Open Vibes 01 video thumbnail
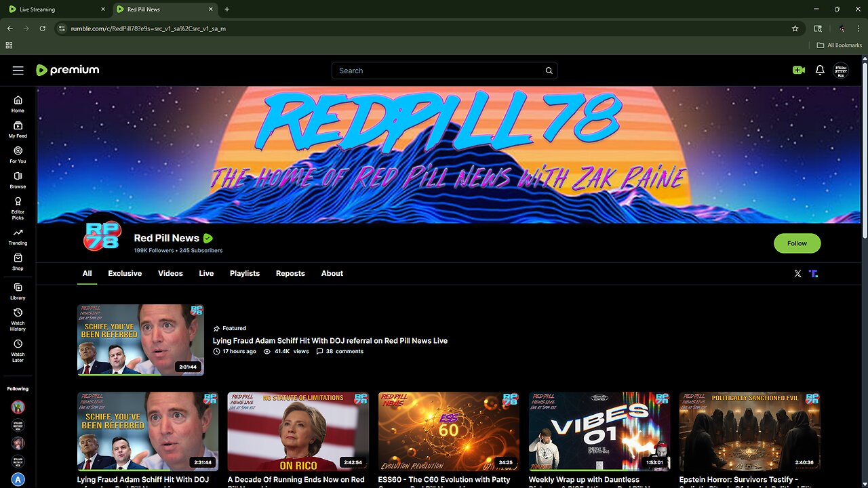868x488 pixels. click(599, 431)
